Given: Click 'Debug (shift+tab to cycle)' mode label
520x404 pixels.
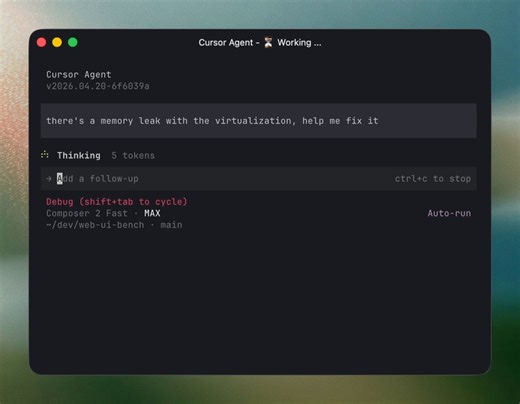Looking at the screenshot, I should point(117,202).
